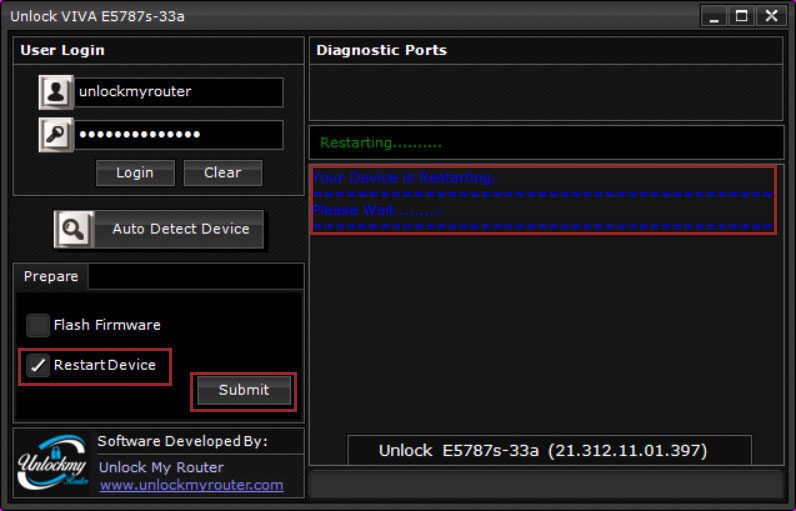Switch to the Prepare tab

tap(51, 277)
